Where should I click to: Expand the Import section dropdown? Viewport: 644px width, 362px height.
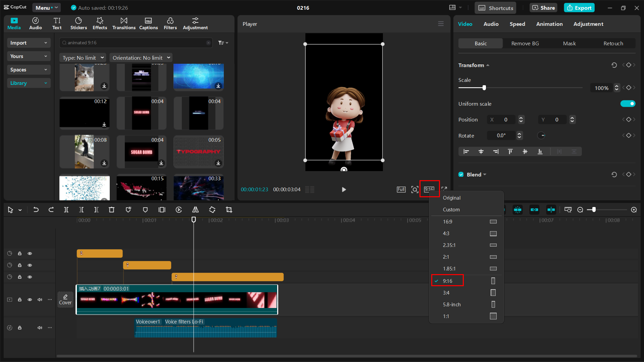pyautogui.click(x=29, y=43)
